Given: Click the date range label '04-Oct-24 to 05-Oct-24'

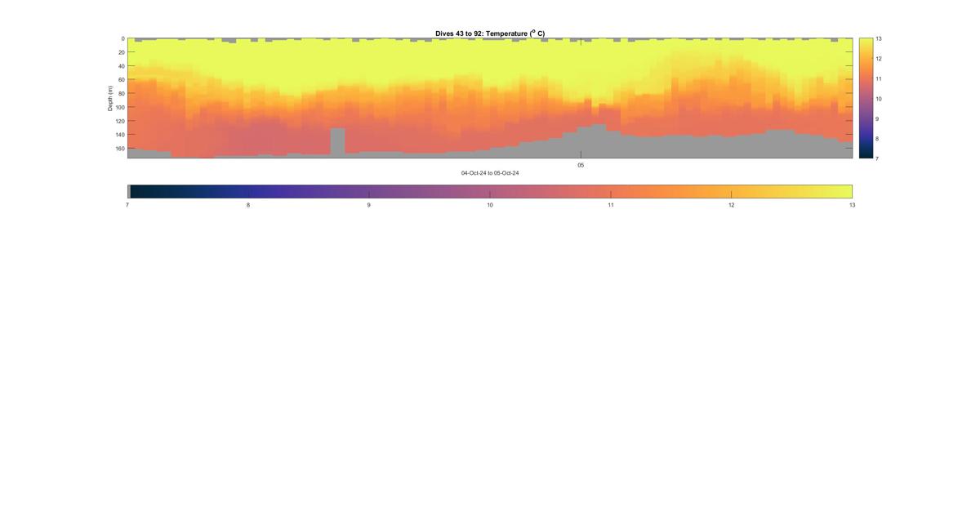Looking at the screenshot, I should tap(490, 173).
